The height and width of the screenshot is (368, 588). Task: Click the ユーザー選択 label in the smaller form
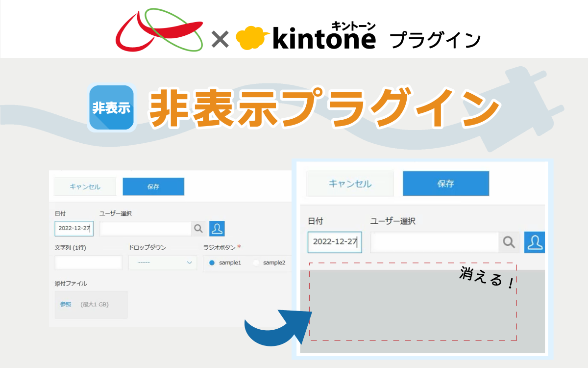[x=116, y=213]
